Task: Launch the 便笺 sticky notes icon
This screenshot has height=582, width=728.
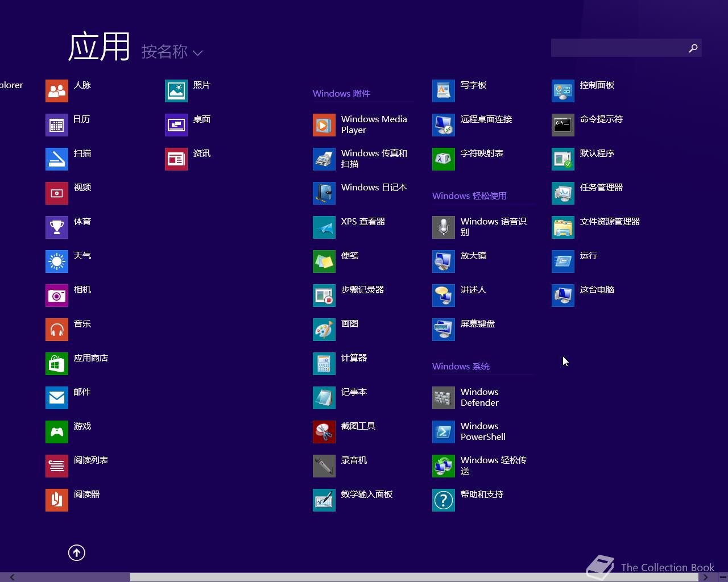Action: coord(324,261)
